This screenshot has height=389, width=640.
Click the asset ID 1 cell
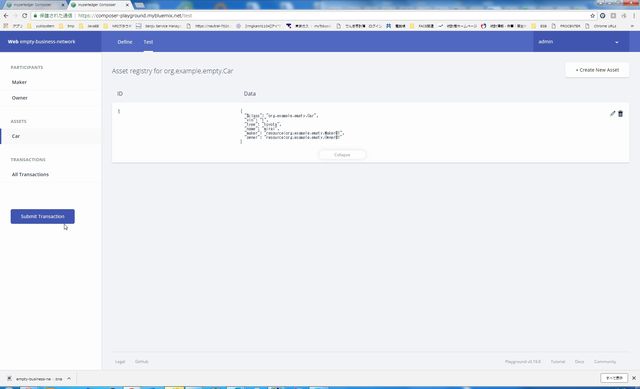tap(119, 111)
